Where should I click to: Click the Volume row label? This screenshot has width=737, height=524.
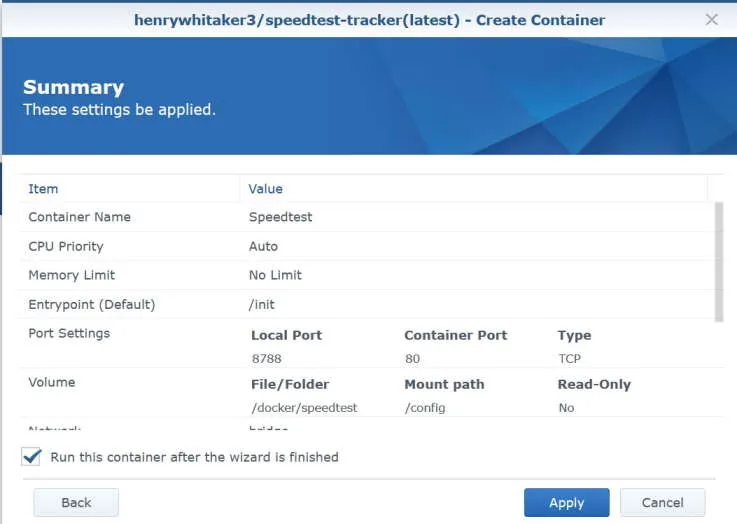51,382
